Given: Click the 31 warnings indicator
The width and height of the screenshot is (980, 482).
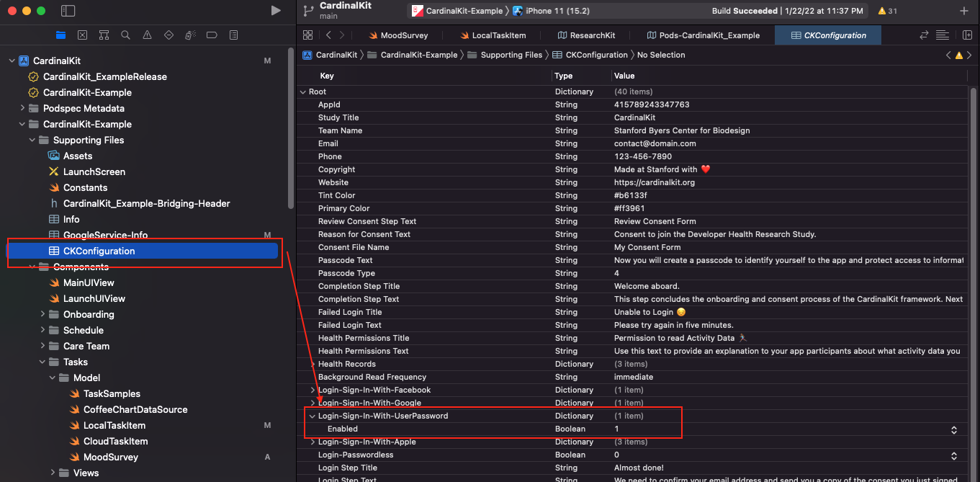Looking at the screenshot, I should (x=887, y=11).
